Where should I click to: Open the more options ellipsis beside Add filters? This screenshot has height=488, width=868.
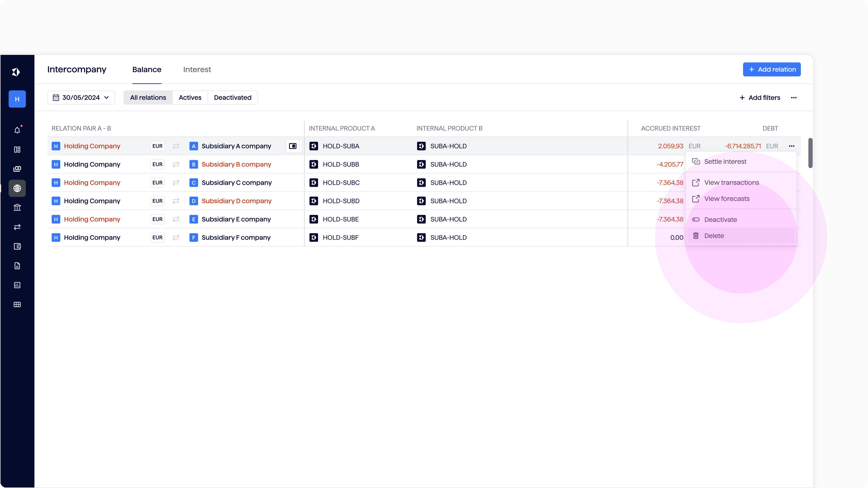[x=794, y=98]
